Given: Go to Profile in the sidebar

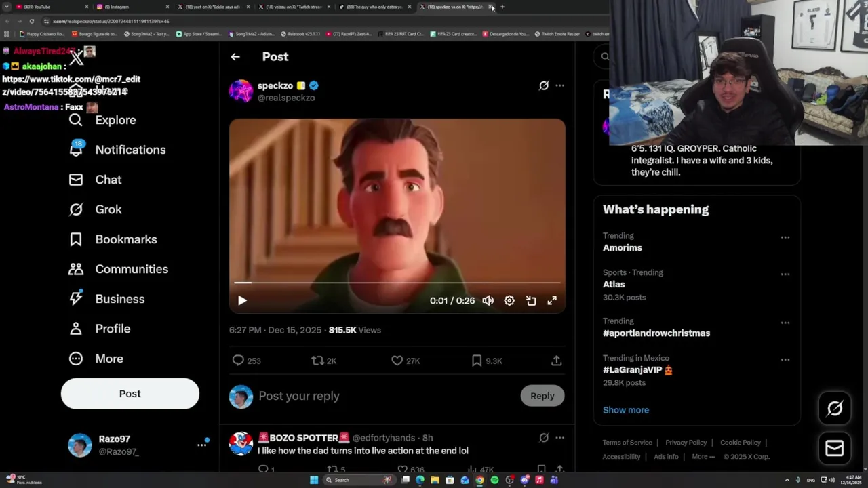Looking at the screenshot, I should [x=99, y=329].
